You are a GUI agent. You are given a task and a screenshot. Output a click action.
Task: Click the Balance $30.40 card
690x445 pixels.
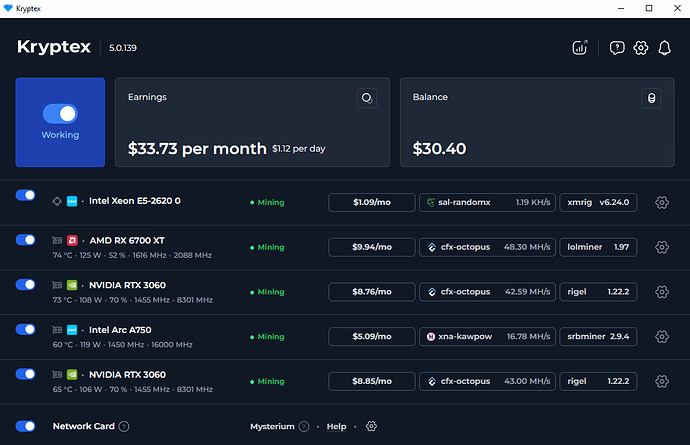[537, 122]
